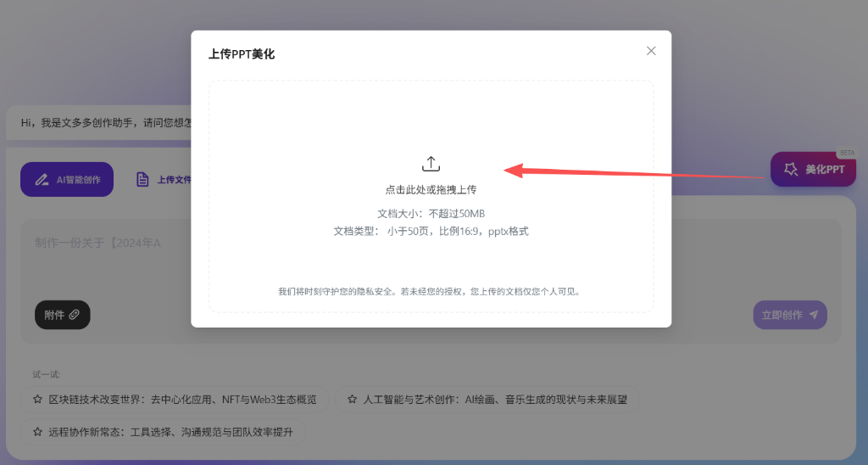Viewport: 868px width, 465px height.
Task: Click the 试一试 label
Action: click(46, 375)
